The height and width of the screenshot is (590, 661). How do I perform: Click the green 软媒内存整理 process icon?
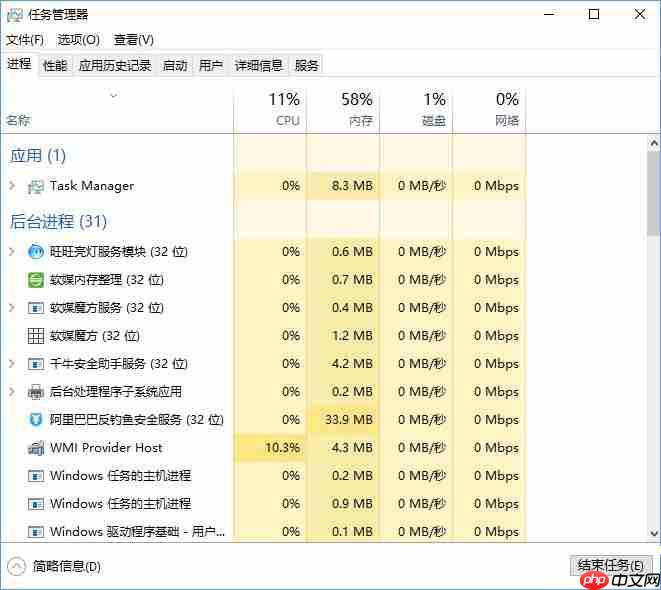(35, 280)
